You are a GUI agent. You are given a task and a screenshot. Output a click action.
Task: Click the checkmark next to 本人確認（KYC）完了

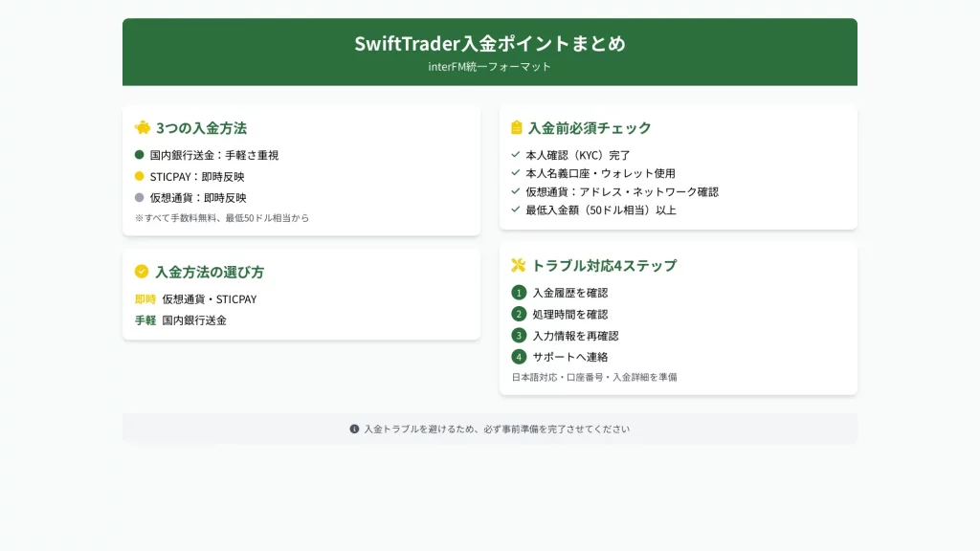(516, 154)
